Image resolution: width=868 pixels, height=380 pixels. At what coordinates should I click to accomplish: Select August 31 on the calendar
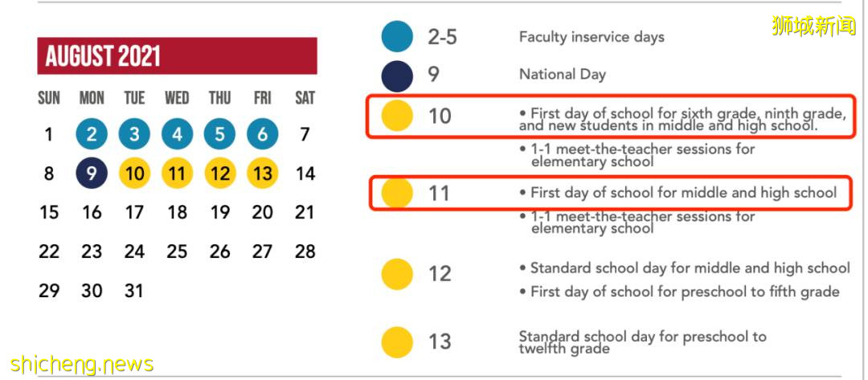pos(134,290)
